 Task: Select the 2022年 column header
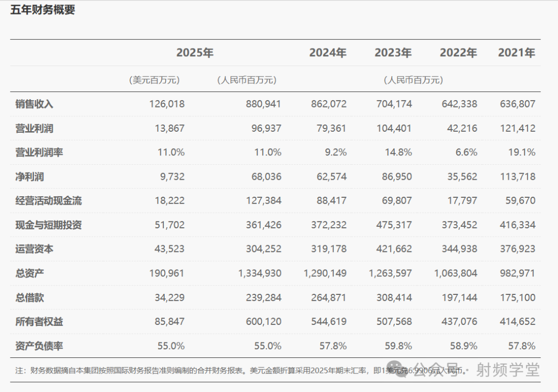[x=458, y=53]
